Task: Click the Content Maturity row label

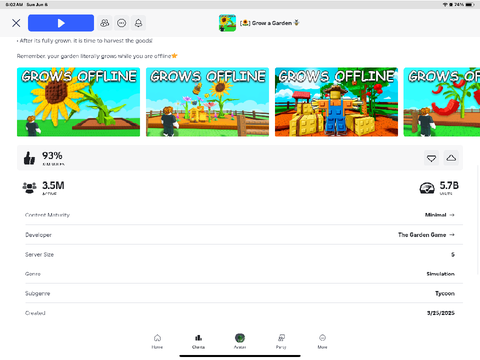Action: [x=47, y=215]
